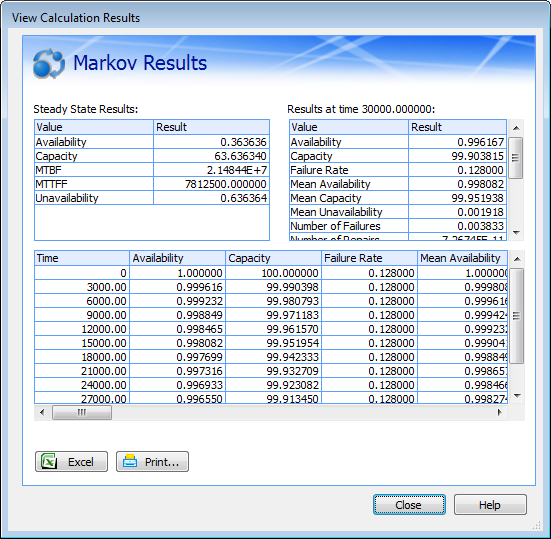The width and height of the screenshot is (551, 539).
Task: Click right arrow of the horizontal scrollbar
Action: point(500,412)
